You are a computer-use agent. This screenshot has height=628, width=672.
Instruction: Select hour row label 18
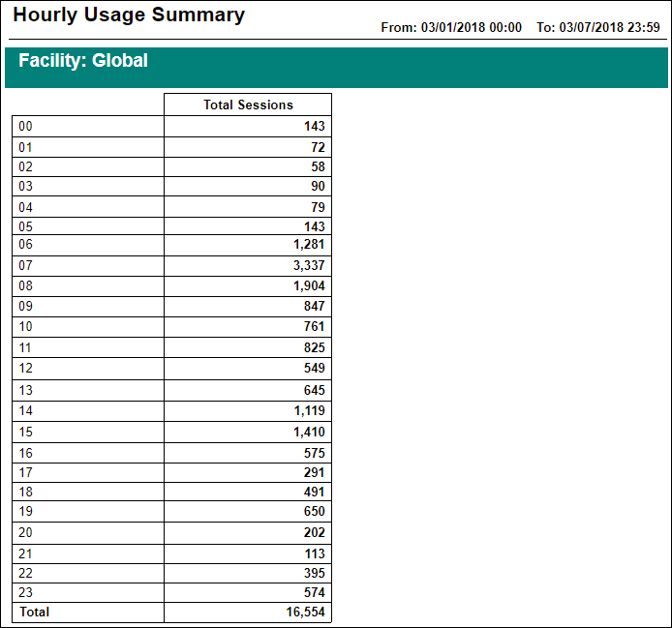(x=26, y=492)
